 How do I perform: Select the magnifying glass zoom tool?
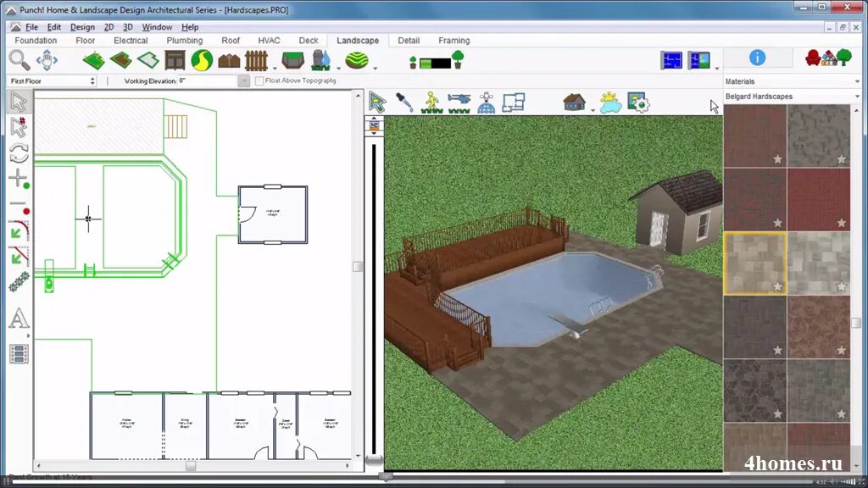tap(19, 59)
